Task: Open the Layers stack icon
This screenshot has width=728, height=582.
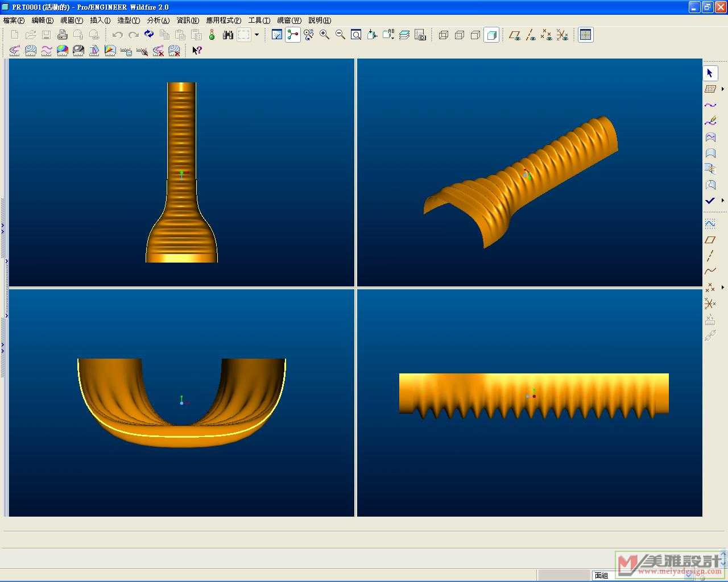Action: coord(404,35)
